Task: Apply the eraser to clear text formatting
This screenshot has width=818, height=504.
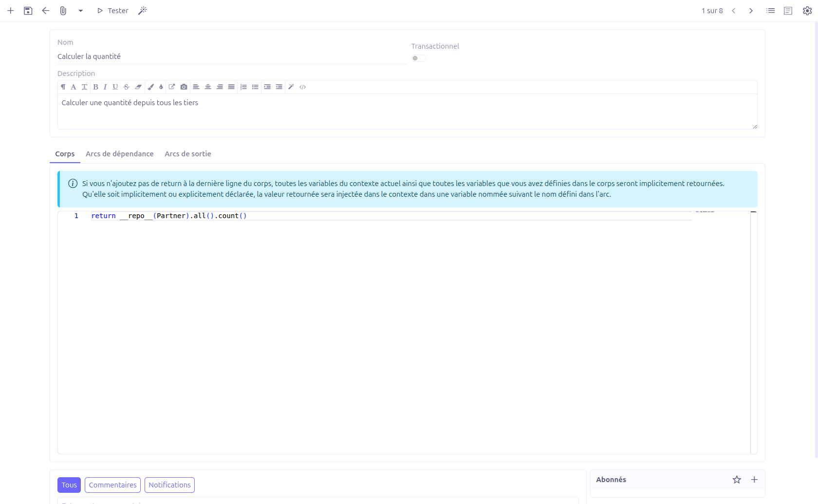Action: pos(138,87)
